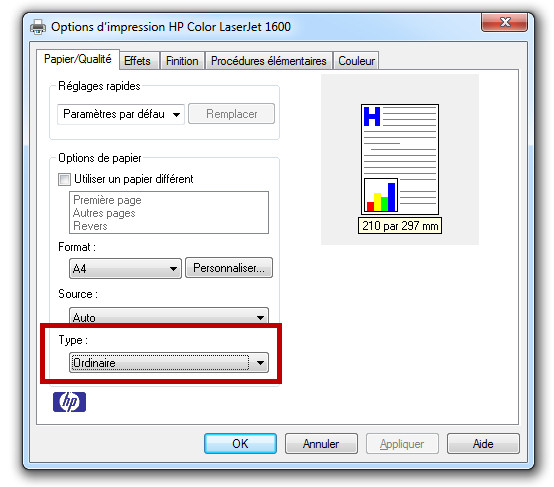Open the Finition tab
Image resolution: width=554 pixels, height=487 pixels.
tap(182, 61)
